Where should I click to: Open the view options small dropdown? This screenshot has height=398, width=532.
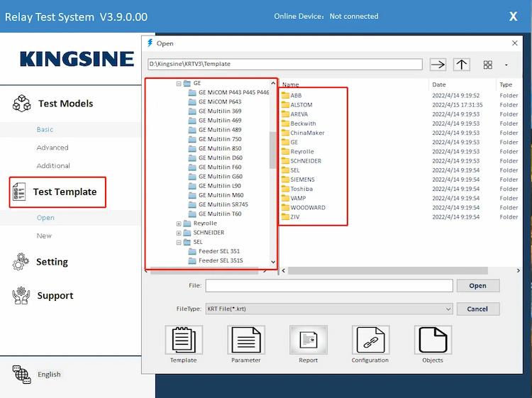506,65
